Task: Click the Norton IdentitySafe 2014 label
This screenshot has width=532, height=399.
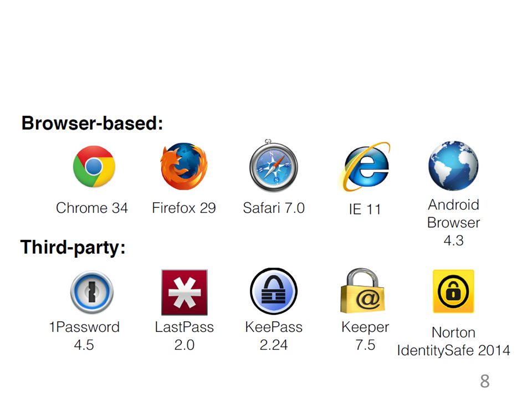Action: pyautogui.click(x=454, y=341)
